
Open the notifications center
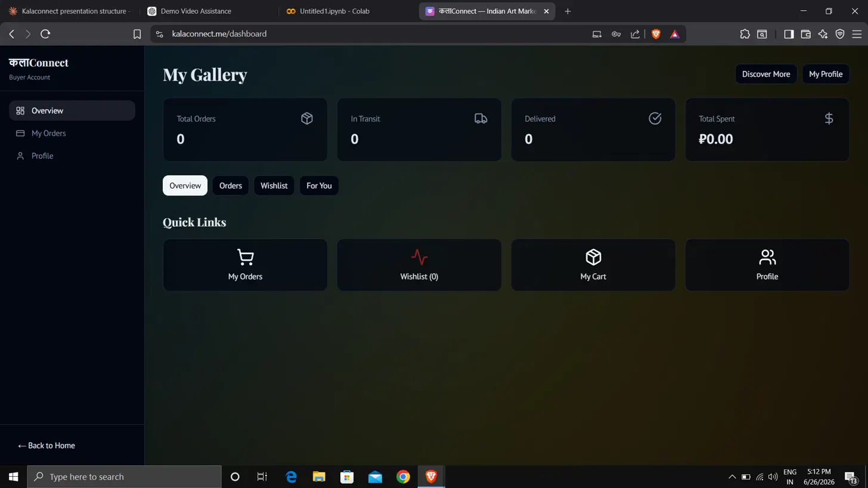pos(851,477)
